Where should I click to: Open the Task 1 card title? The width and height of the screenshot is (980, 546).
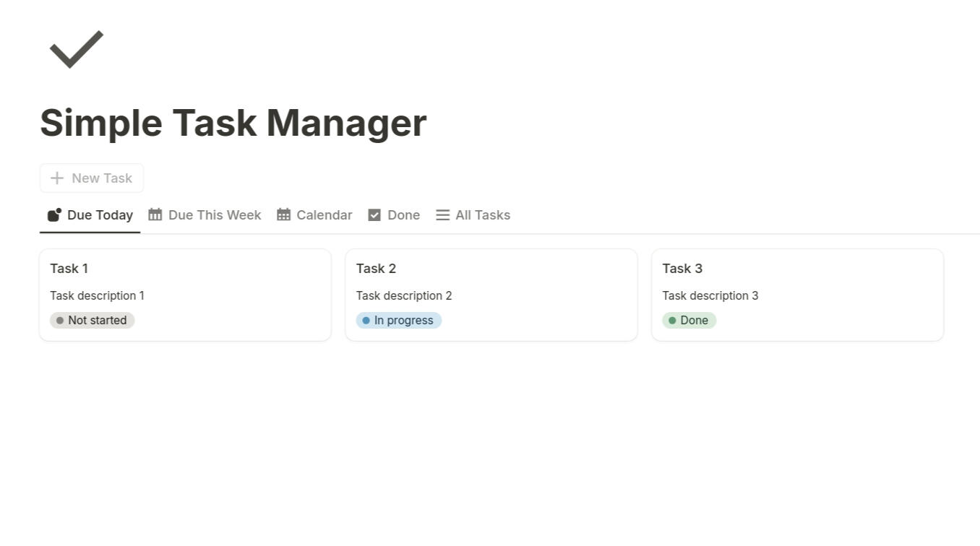tap(69, 269)
